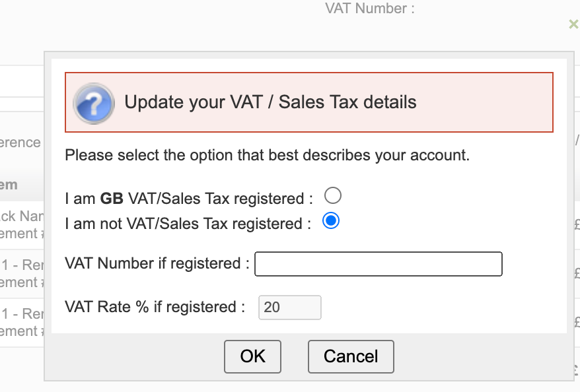Click the VAT Rate % field showing 20

(x=289, y=308)
